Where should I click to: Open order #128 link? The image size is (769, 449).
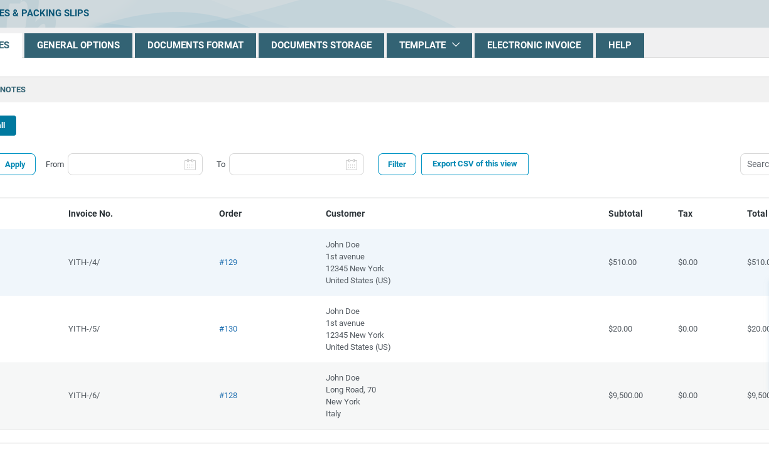228,396
